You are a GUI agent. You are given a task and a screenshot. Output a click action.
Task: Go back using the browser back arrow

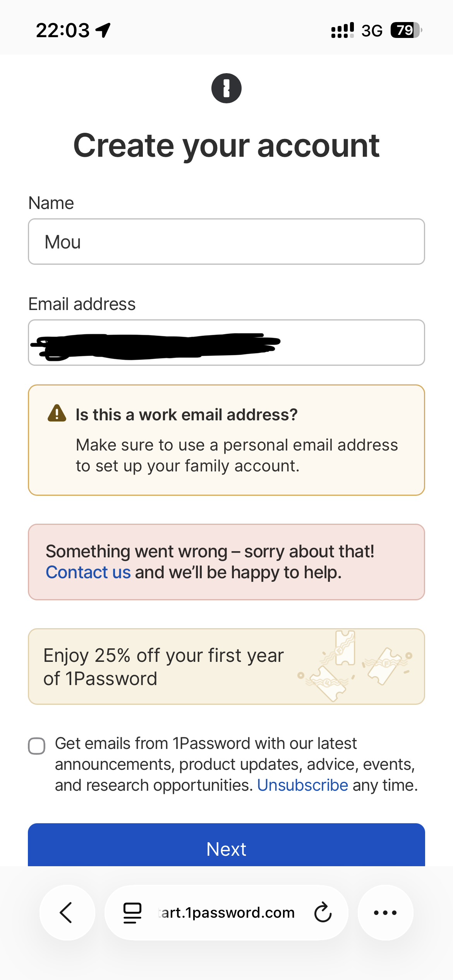click(67, 912)
